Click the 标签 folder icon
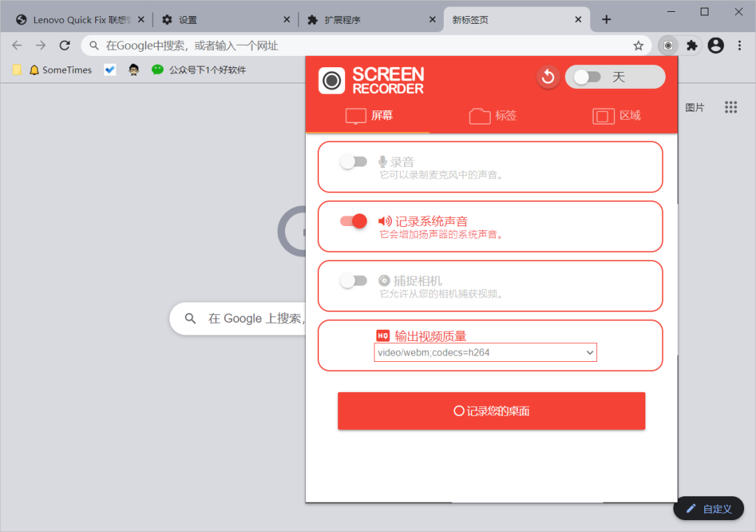The width and height of the screenshot is (756, 532). coord(479,116)
